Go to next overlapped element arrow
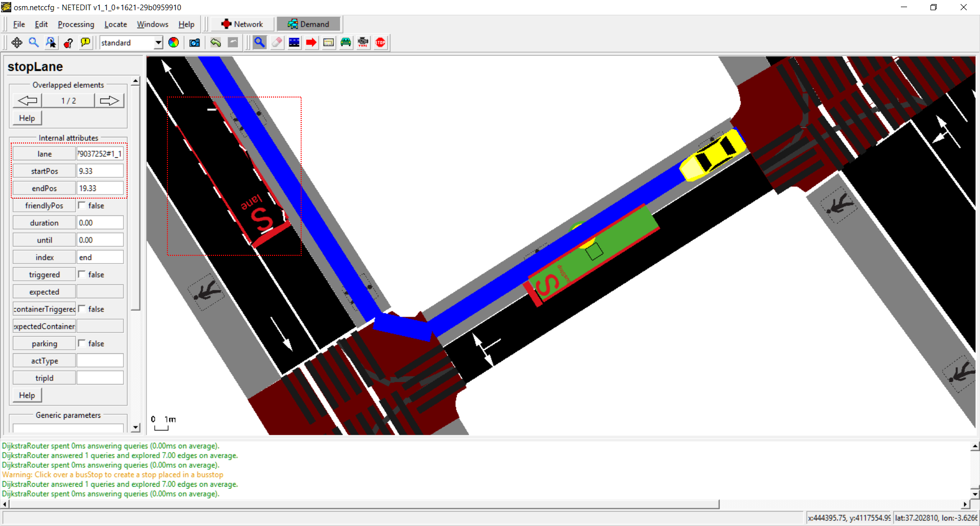This screenshot has height=526, width=980. click(109, 101)
